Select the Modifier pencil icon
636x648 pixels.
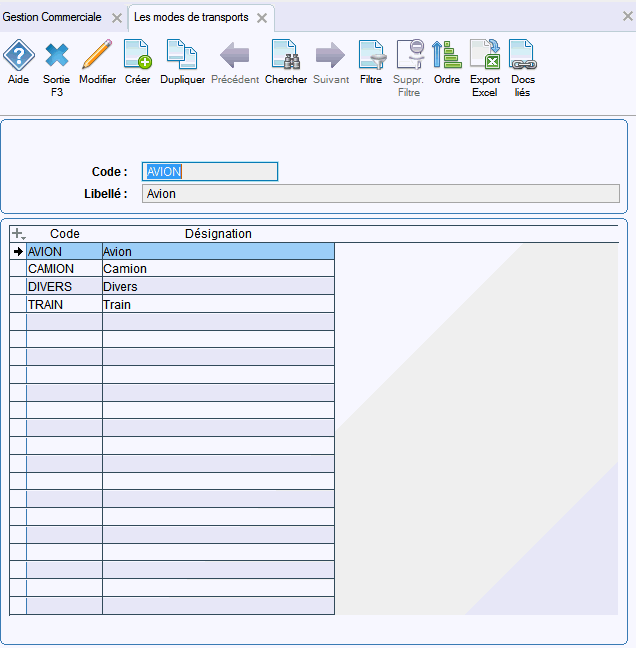point(97,54)
